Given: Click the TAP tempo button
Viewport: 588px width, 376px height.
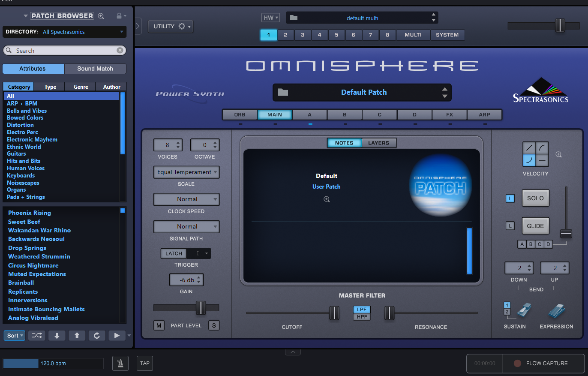Looking at the screenshot, I should coord(145,363).
